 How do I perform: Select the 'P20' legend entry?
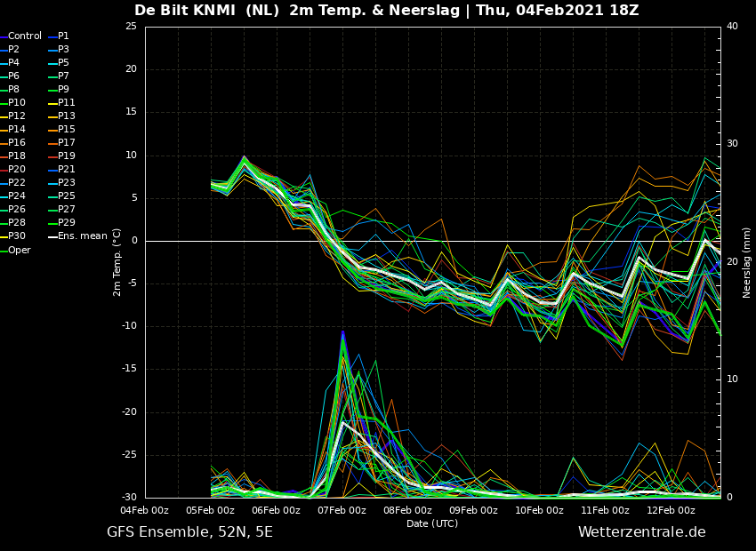[13, 169]
